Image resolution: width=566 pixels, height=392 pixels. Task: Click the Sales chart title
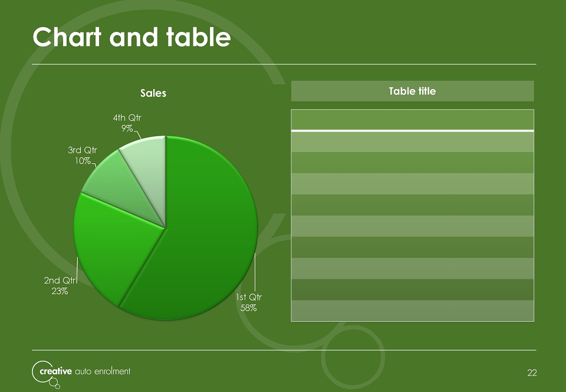tap(153, 93)
